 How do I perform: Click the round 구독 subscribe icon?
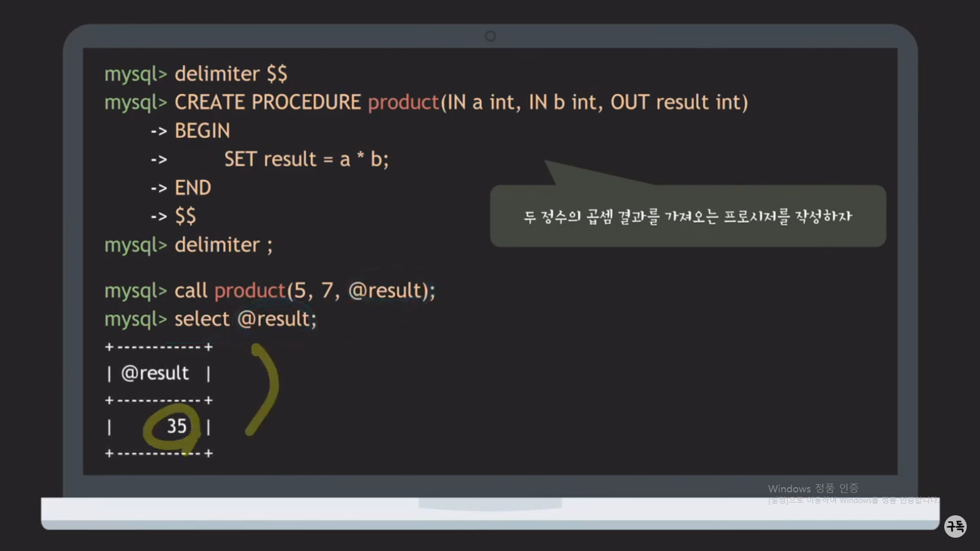tap(955, 526)
